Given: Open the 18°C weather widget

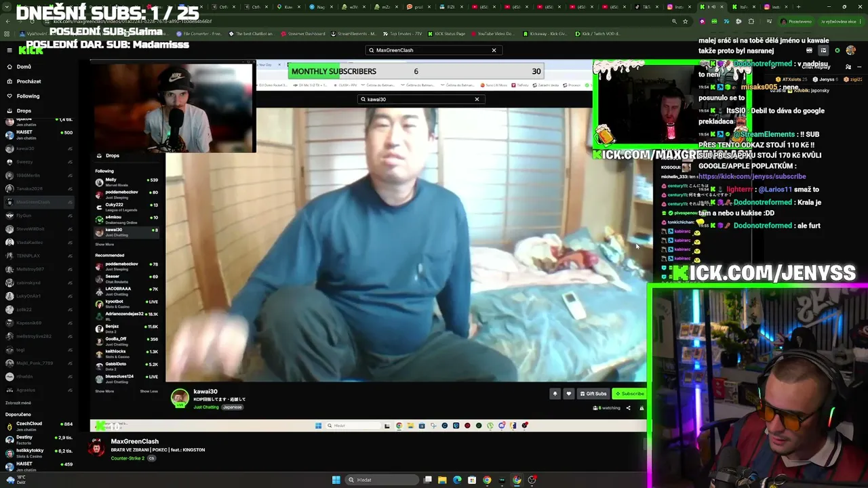Looking at the screenshot, I should tap(15, 480).
